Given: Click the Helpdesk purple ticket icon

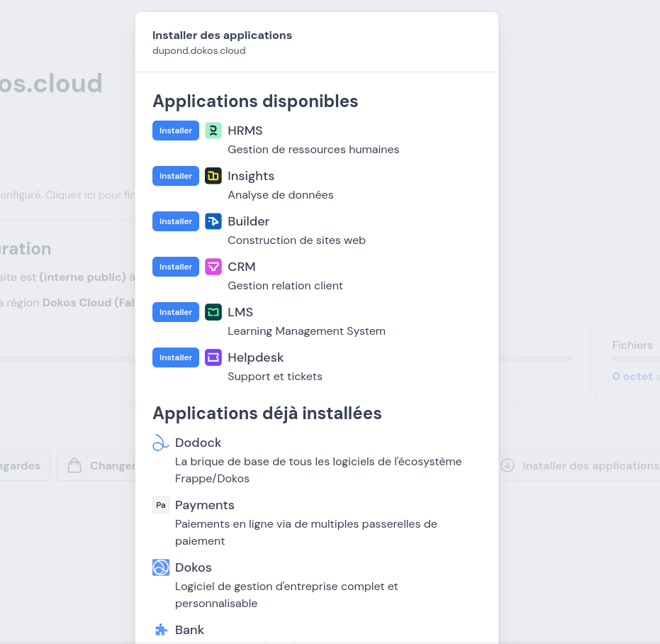Looking at the screenshot, I should click(213, 357).
